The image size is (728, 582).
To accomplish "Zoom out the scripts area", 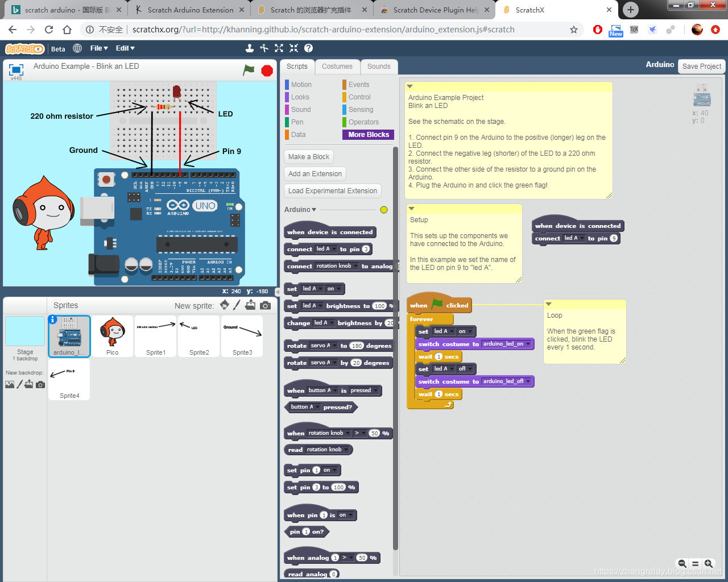I will 682,564.
